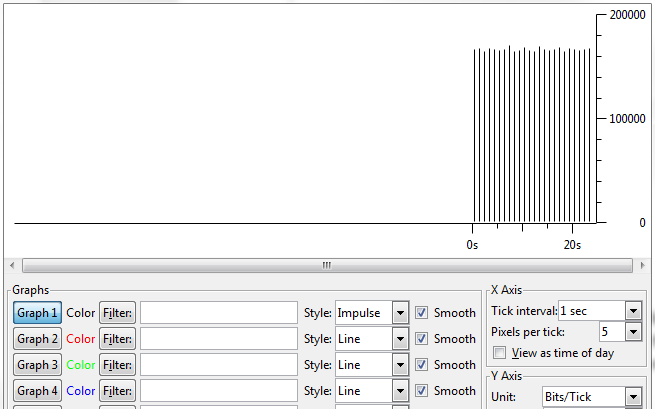Screen dimensions: 655x409
Task: Click the black Color label of Graph 1
Action: [x=81, y=312]
